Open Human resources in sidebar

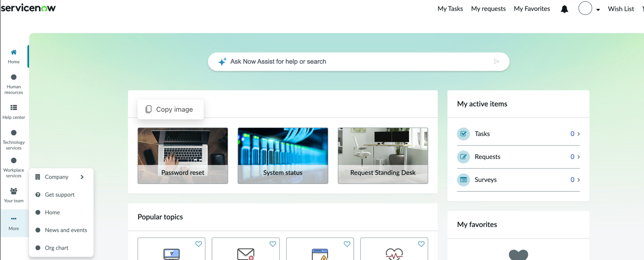pyautogui.click(x=14, y=84)
